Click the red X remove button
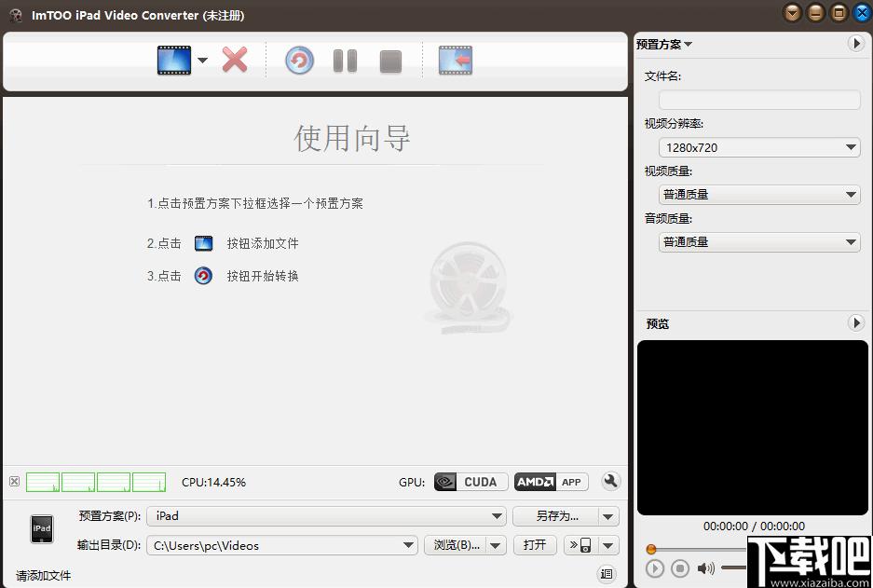The image size is (873, 588). [x=235, y=61]
